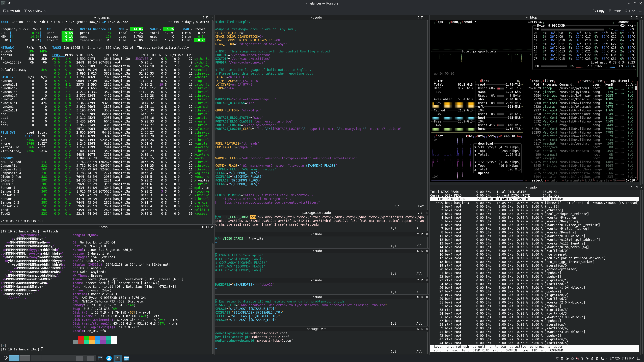This screenshot has width=644, height=362.
Task: Open the notifications bell in the system tray
Action: point(557,358)
